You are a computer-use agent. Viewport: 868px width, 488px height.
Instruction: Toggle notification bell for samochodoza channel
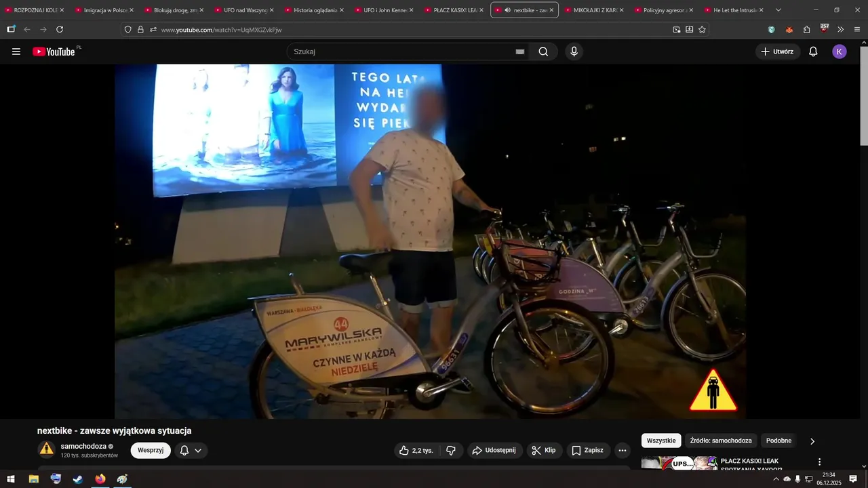191,450
